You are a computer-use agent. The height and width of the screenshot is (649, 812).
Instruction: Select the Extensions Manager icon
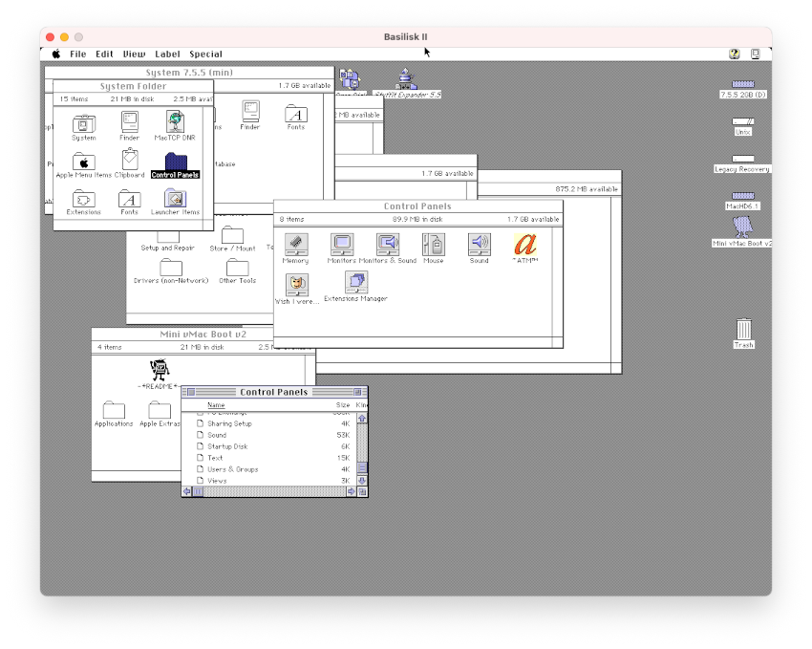click(356, 282)
